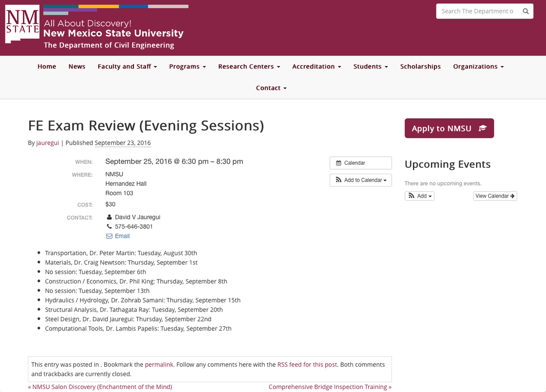The height and width of the screenshot is (392, 546).
Task: Click the envelope icon next to Email
Action: (109, 236)
